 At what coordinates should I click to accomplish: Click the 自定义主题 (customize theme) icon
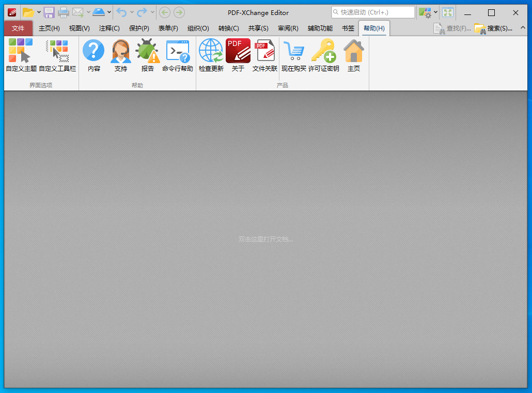21,51
